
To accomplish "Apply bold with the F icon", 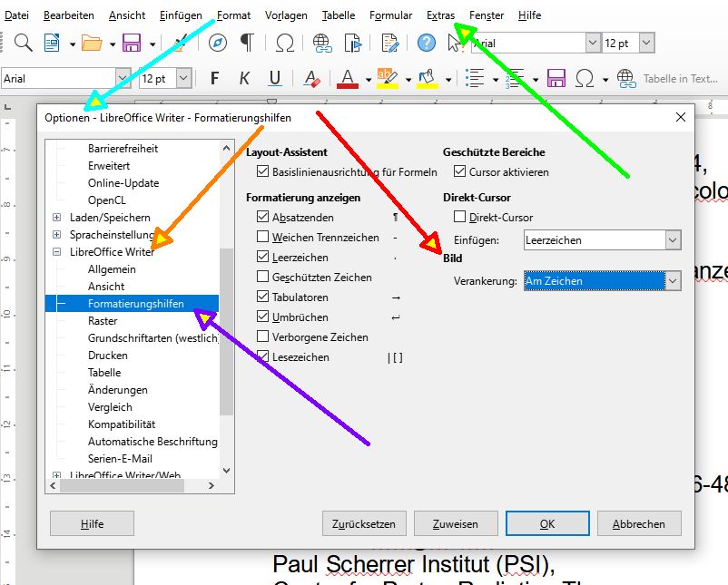I will pos(214,78).
